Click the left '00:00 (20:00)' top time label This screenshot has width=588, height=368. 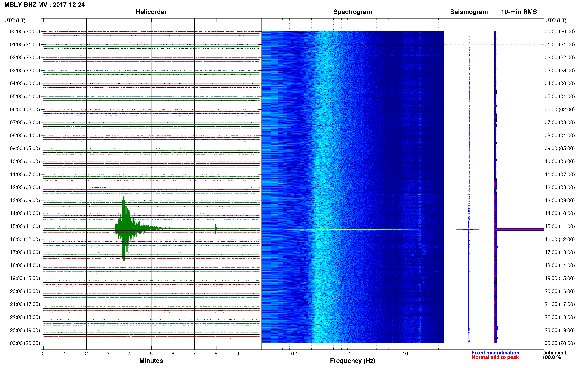pos(25,32)
